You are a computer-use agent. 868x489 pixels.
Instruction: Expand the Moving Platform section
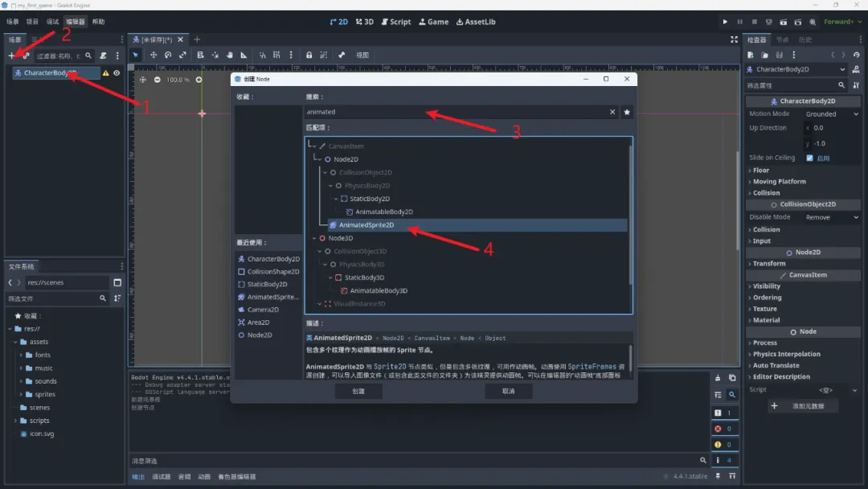tap(780, 182)
